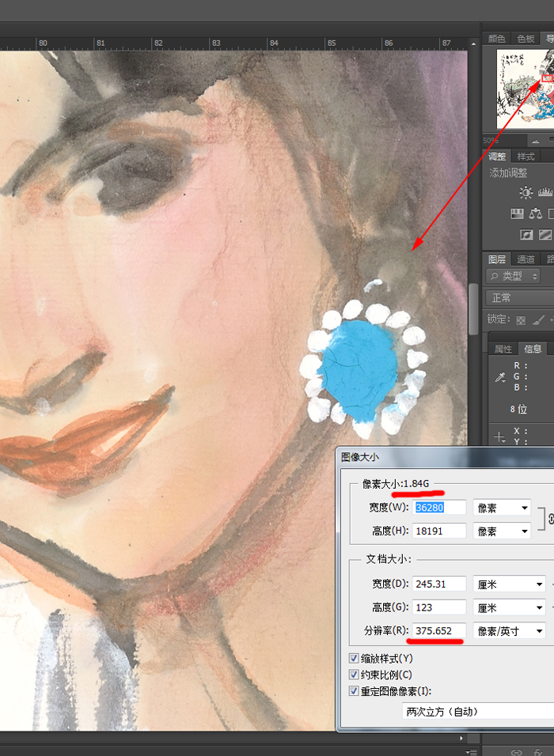Open the 两次立方（自动）resample dropdown
This screenshot has width=554, height=756.
coord(478,711)
